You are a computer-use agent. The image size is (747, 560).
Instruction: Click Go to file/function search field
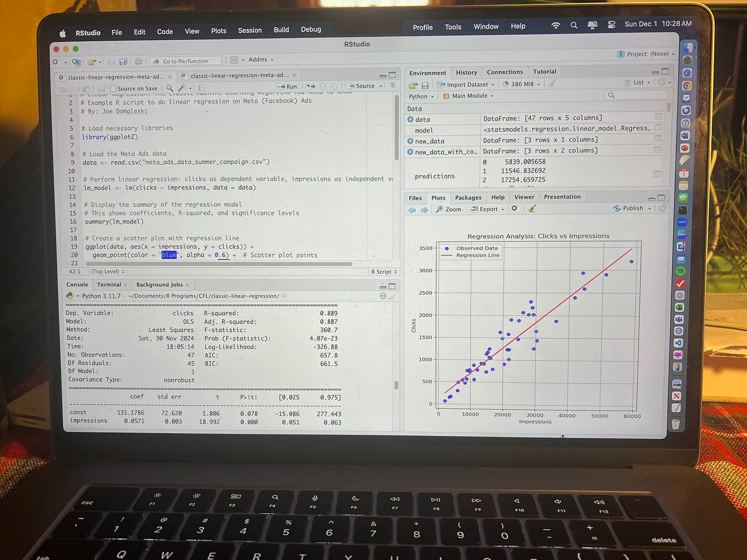coord(185,61)
